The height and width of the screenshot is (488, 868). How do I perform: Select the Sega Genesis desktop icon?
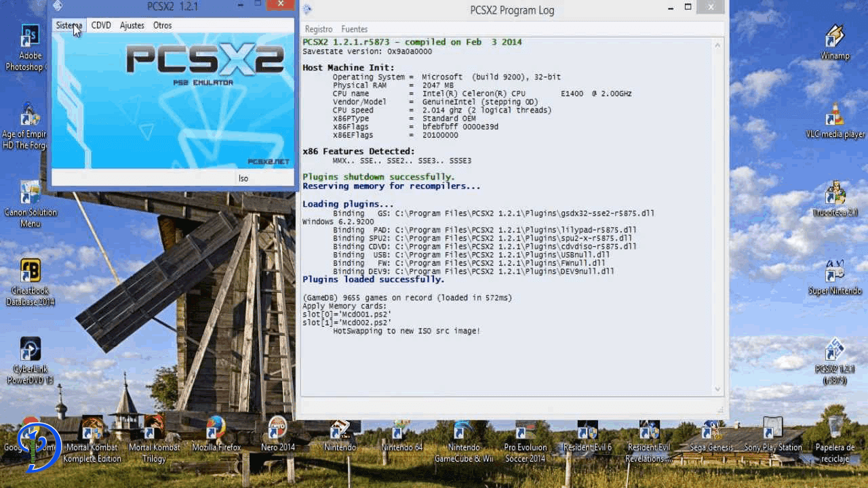tap(711, 434)
